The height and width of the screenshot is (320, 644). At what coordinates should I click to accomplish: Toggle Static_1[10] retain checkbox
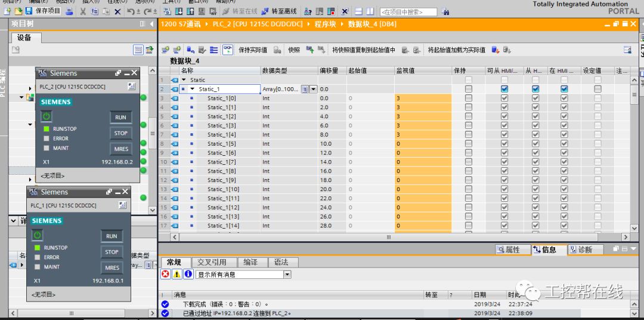coord(468,189)
